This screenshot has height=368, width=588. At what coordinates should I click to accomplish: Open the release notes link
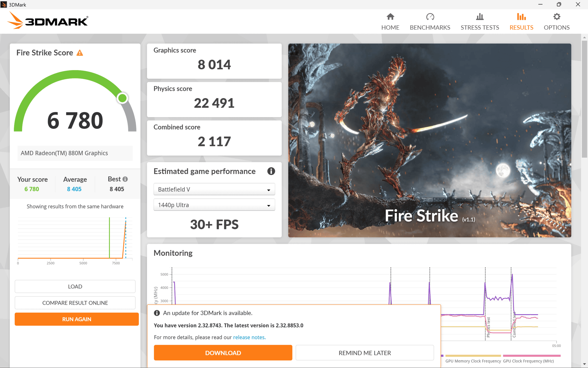(x=249, y=337)
